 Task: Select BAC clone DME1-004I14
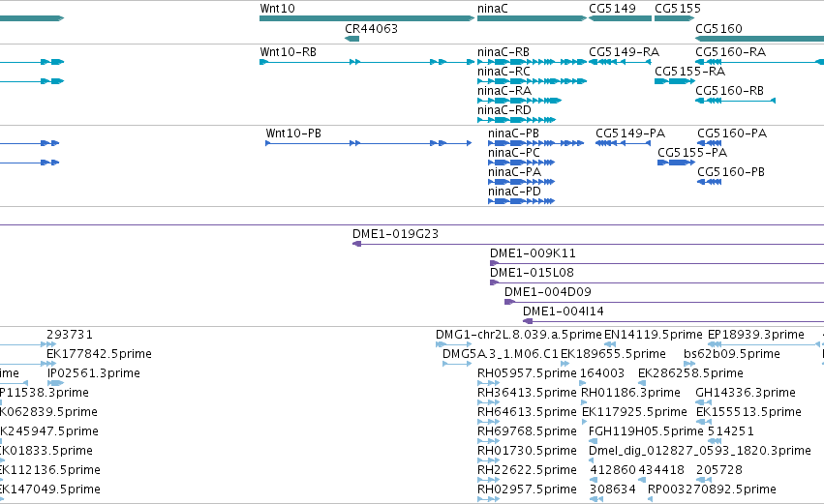tap(673, 321)
